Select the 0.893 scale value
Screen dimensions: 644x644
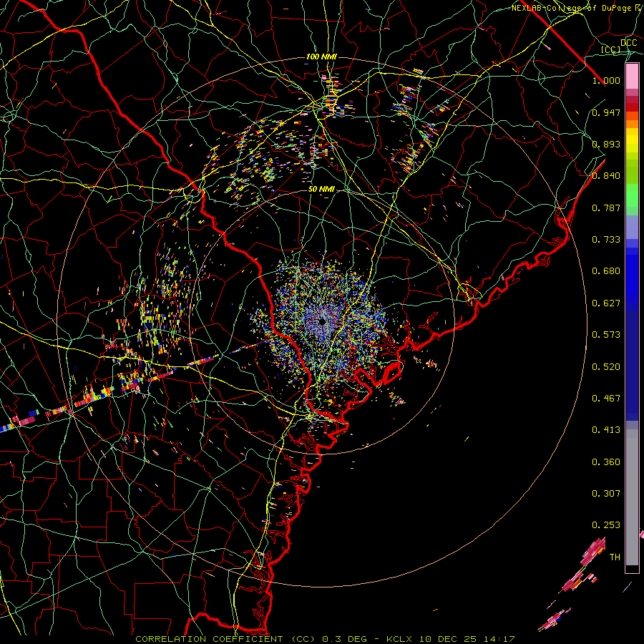point(606,144)
